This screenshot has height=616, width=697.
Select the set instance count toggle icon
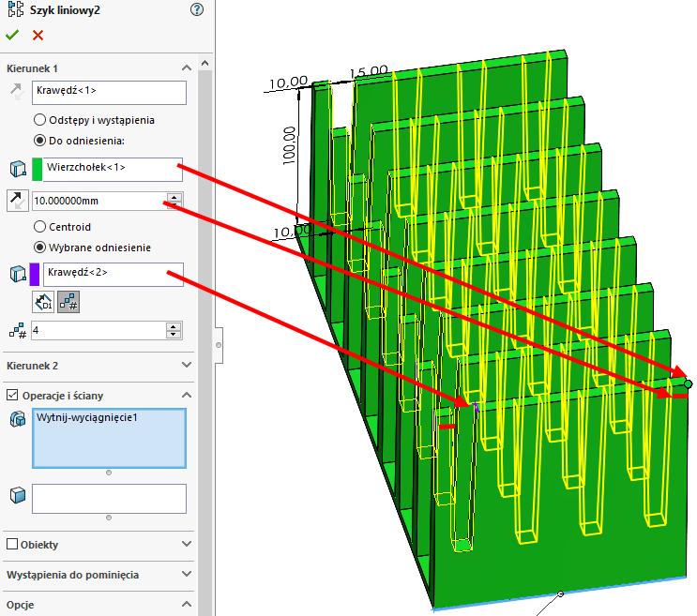tap(68, 302)
